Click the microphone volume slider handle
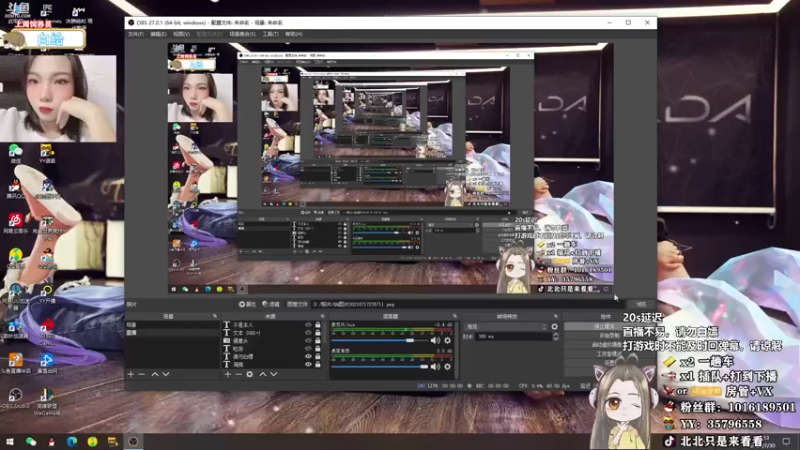This screenshot has width=800, height=450. tap(410, 340)
